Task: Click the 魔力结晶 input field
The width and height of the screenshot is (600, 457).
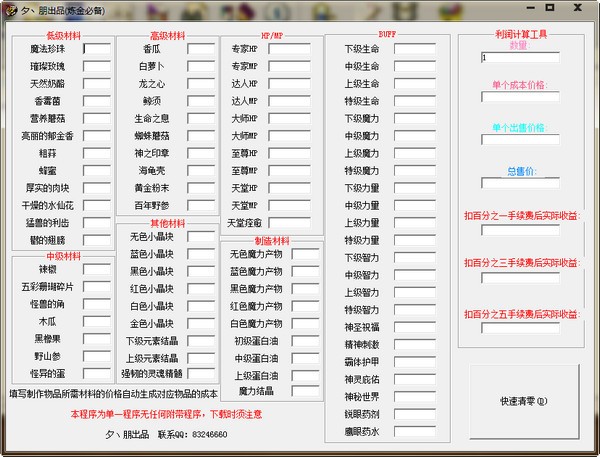Action: [305, 391]
